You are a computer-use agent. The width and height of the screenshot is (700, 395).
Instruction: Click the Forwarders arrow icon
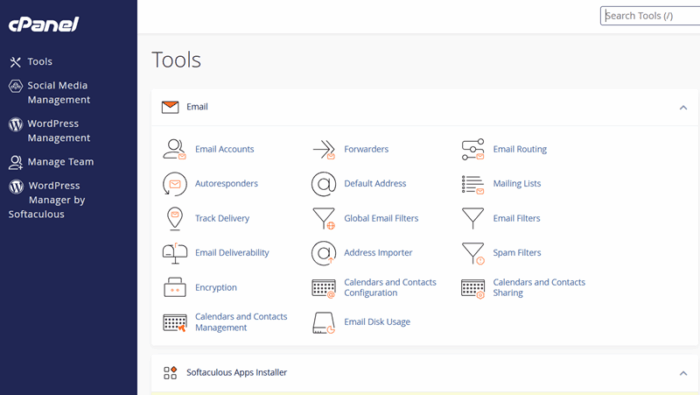click(324, 150)
